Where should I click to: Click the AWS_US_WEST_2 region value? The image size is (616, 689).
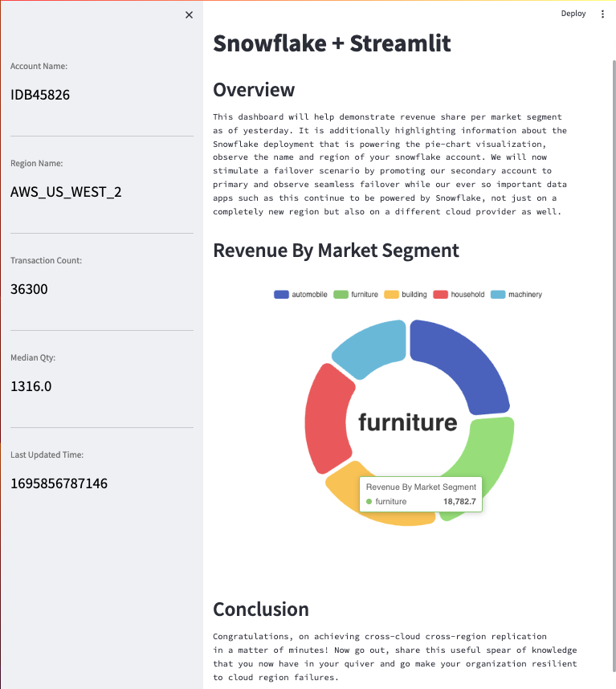(x=66, y=192)
